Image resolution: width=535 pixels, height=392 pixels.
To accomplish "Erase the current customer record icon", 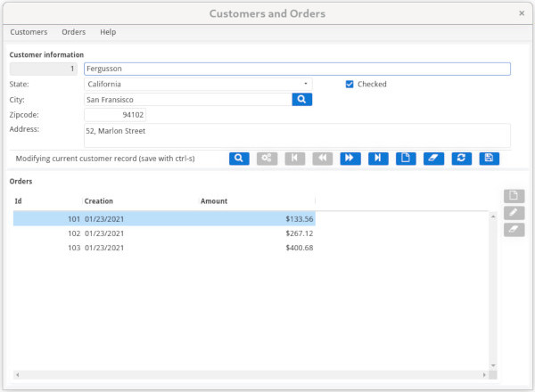I will coord(433,159).
